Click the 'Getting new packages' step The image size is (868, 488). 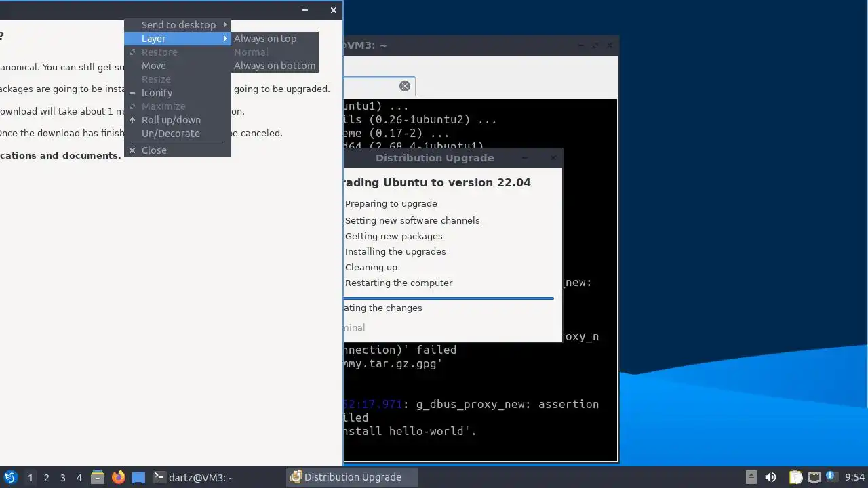[393, 236]
